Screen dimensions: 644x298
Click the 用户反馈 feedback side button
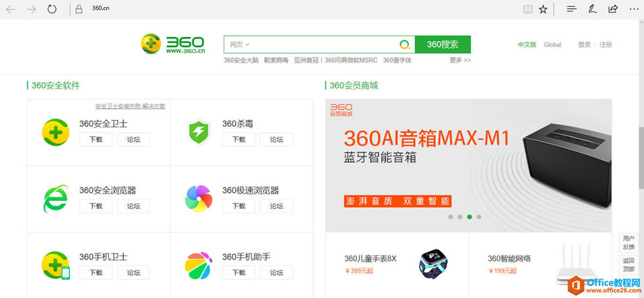629,243
